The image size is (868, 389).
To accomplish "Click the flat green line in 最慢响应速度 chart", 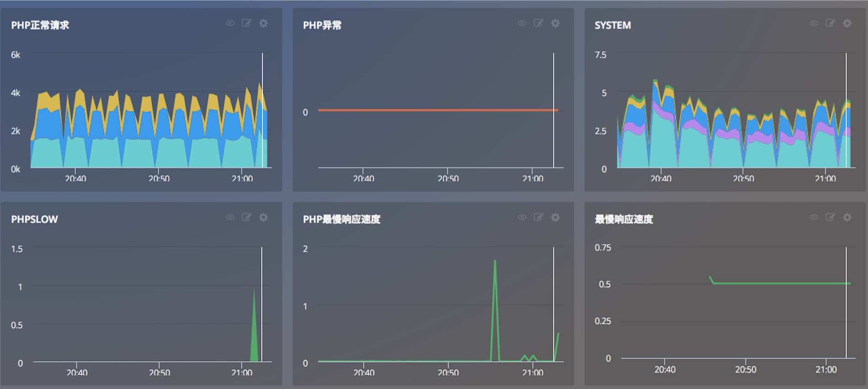I will 781,283.
